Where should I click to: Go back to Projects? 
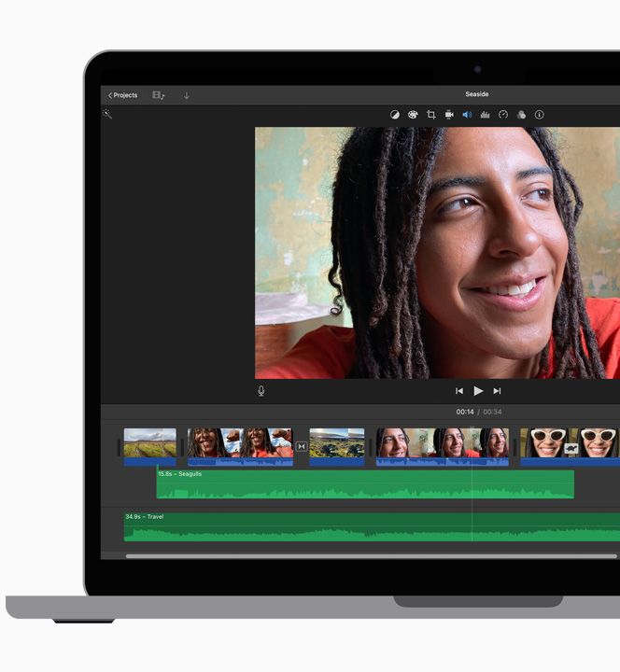tap(122, 95)
